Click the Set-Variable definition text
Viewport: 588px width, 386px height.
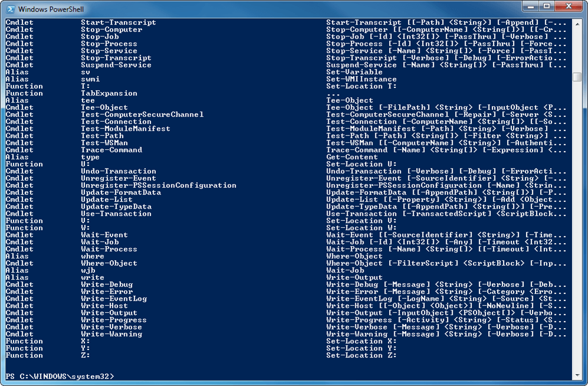coord(354,72)
